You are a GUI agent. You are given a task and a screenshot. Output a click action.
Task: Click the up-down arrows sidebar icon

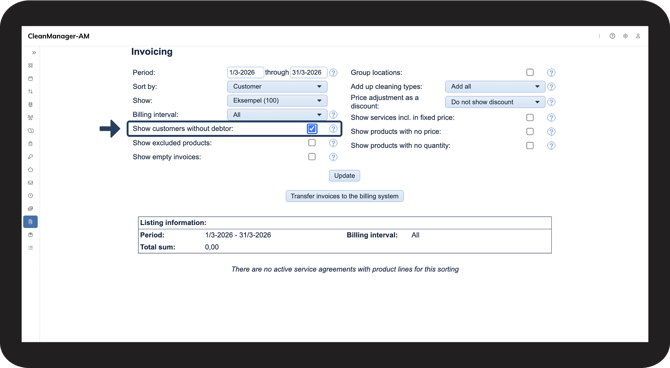(30, 91)
